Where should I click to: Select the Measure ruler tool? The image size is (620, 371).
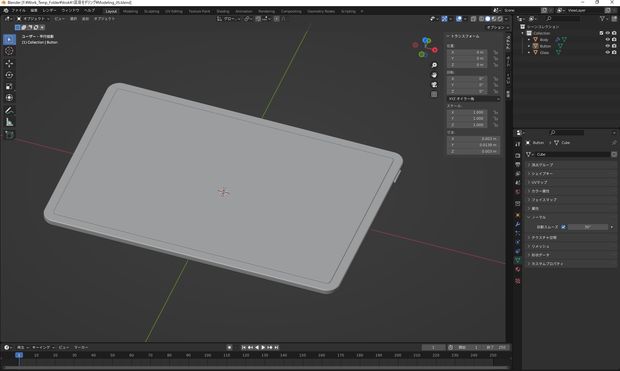point(9,123)
